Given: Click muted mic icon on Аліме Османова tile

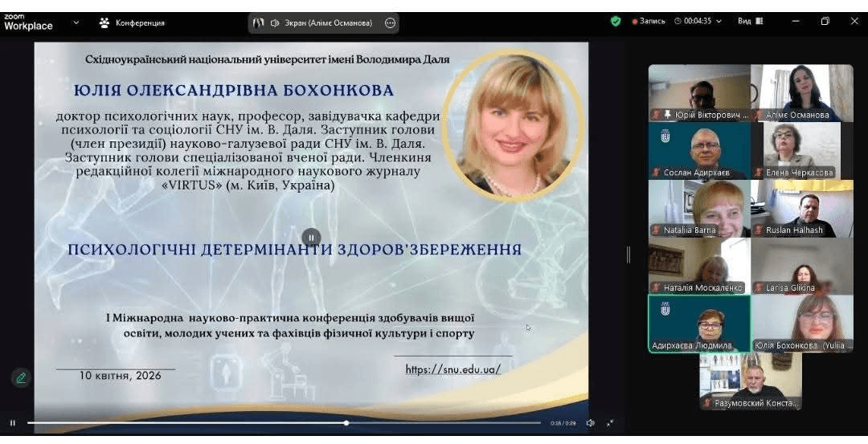Looking at the screenshot, I should [x=759, y=115].
